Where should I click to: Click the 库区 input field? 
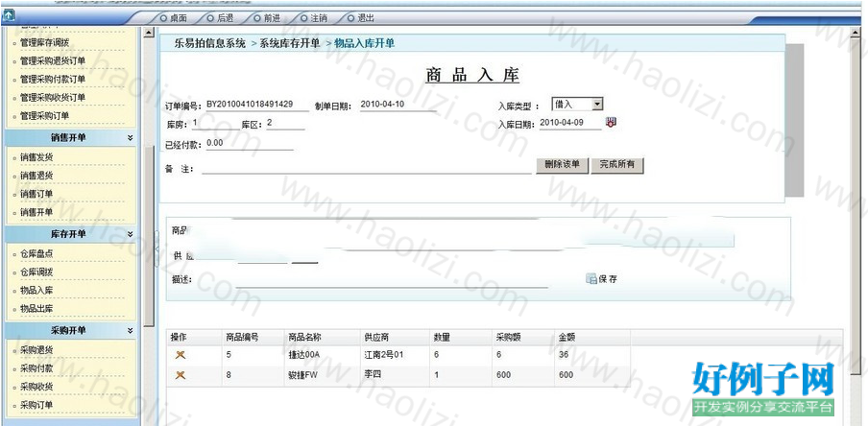pyautogui.click(x=285, y=124)
